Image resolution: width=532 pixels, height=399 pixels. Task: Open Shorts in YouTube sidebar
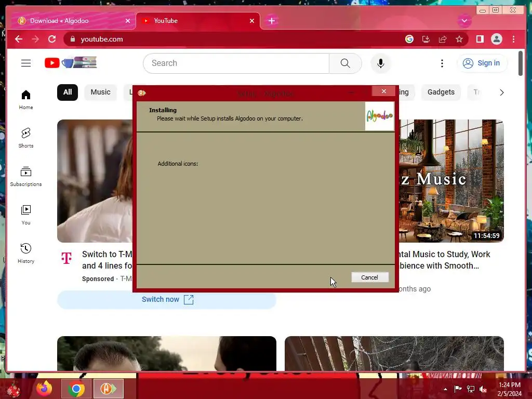(26, 138)
